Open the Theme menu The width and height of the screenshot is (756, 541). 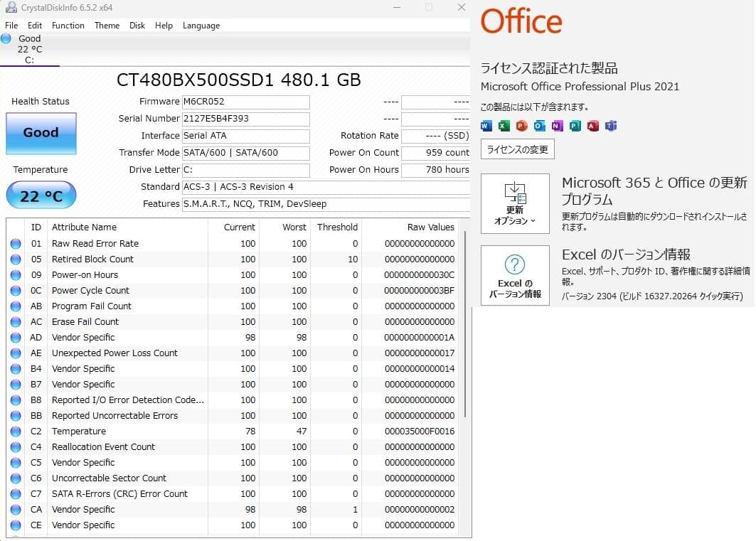click(107, 25)
